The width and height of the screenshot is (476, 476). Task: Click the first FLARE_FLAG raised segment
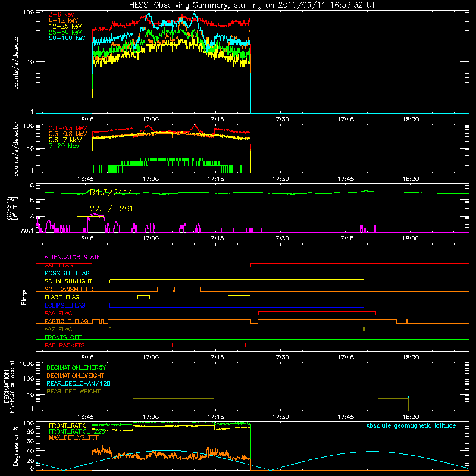pyautogui.click(x=143, y=296)
